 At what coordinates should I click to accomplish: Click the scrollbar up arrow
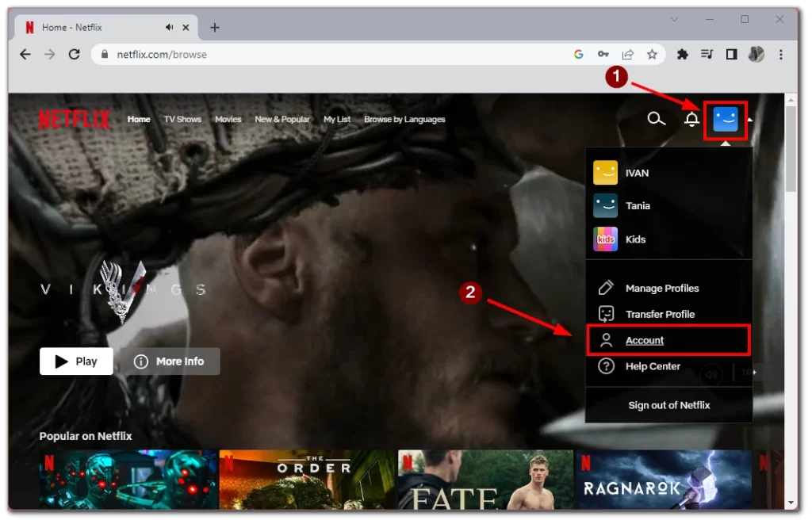(x=791, y=99)
